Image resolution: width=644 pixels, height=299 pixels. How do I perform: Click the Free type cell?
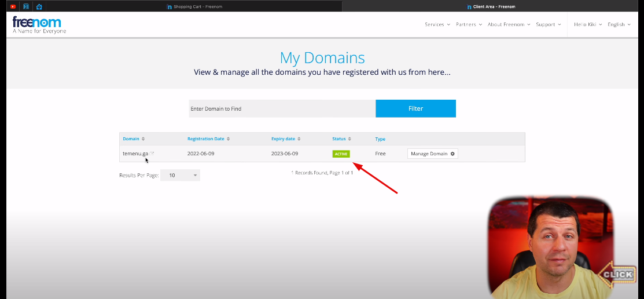click(x=380, y=154)
